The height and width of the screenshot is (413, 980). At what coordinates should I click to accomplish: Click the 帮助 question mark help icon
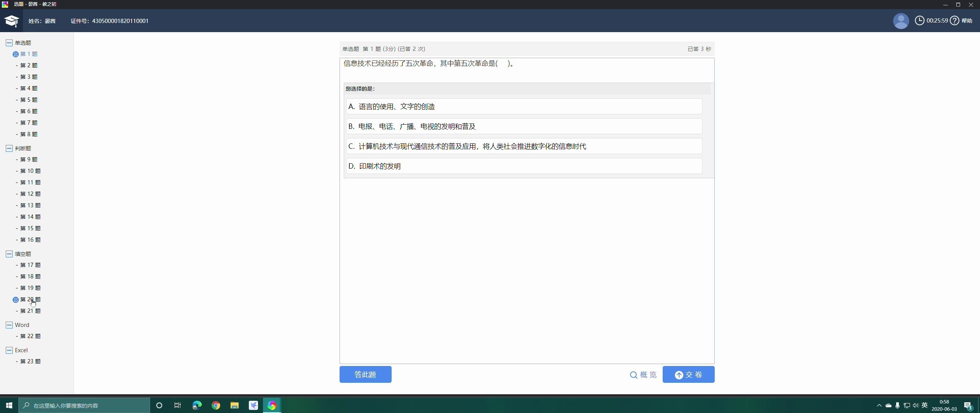[x=954, y=21]
